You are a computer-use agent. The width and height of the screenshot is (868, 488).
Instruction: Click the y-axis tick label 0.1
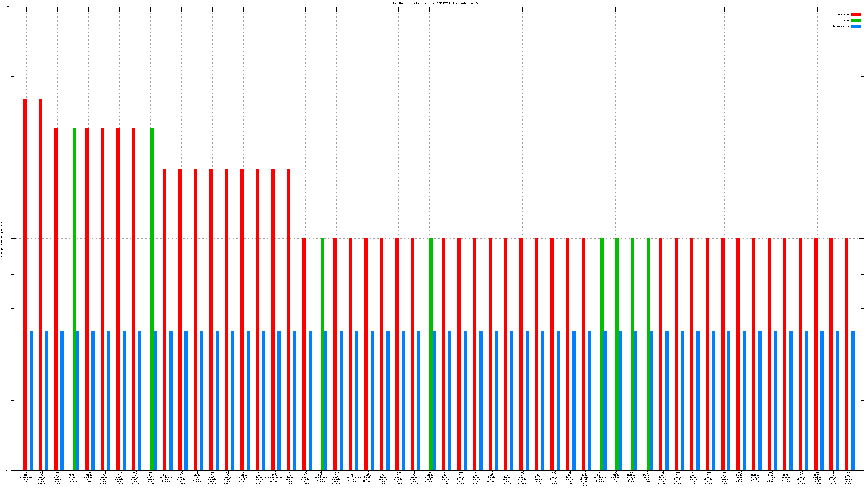pyautogui.click(x=7, y=470)
